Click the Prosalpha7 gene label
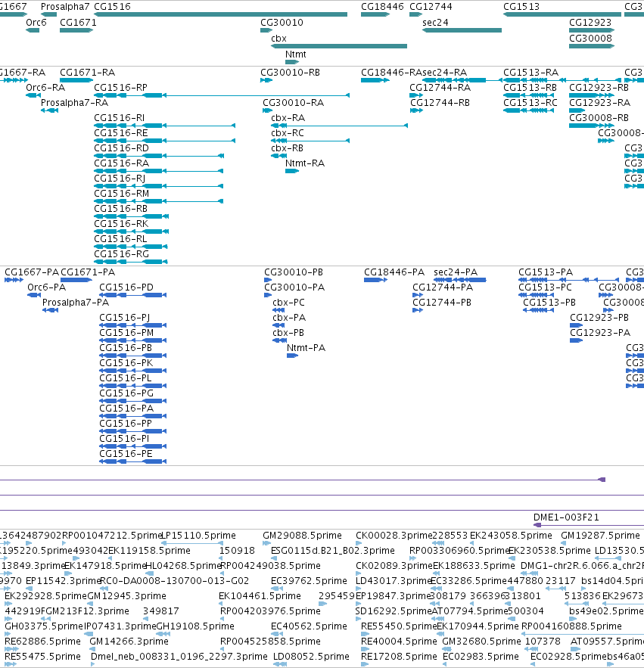This screenshot has height=668, width=644. pyautogui.click(x=65, y=7)
